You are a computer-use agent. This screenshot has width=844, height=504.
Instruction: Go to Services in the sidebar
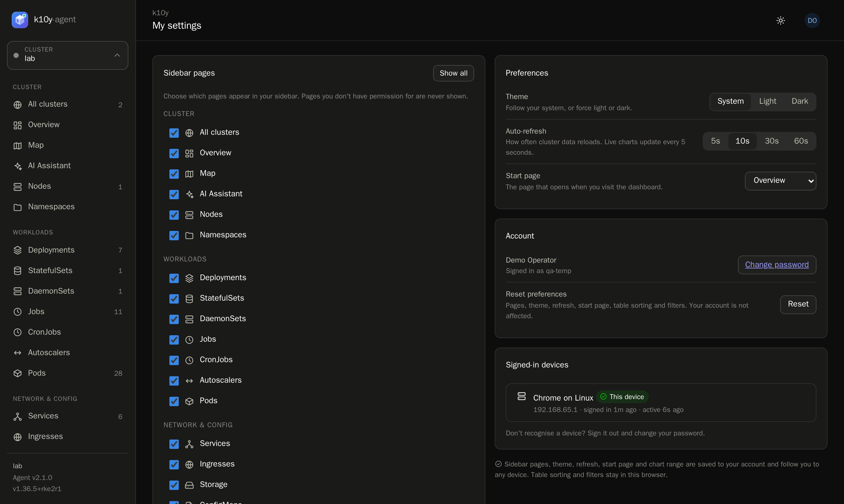pos(68,416)
